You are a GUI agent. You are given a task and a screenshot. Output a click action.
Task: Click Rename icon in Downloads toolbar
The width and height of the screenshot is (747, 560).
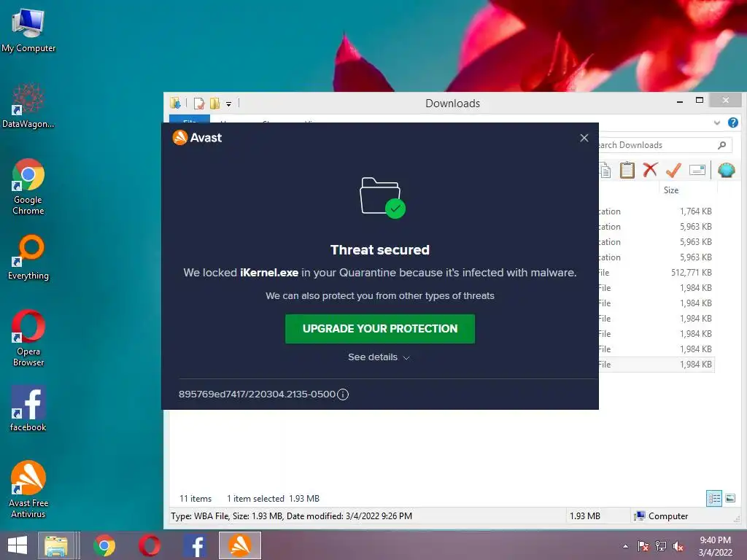click(697, 170)
